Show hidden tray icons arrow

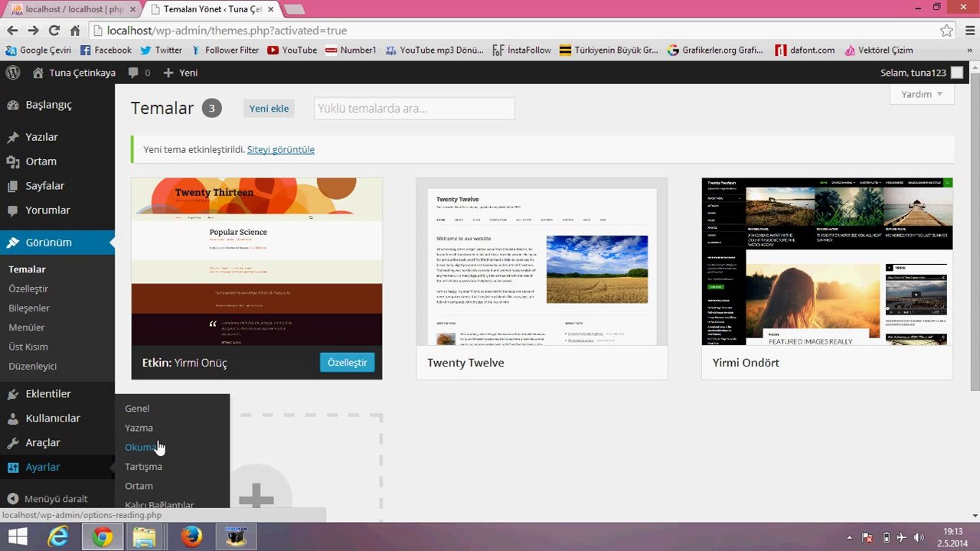pos(849,538)
